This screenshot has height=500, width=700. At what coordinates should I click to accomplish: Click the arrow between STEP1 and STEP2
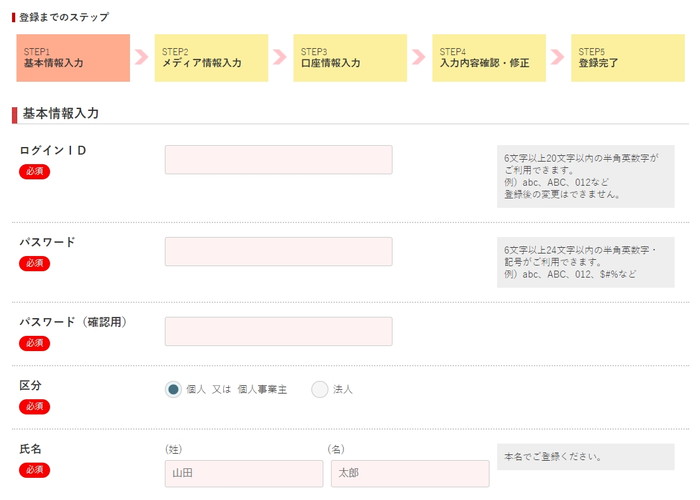[x=142, y=57]
